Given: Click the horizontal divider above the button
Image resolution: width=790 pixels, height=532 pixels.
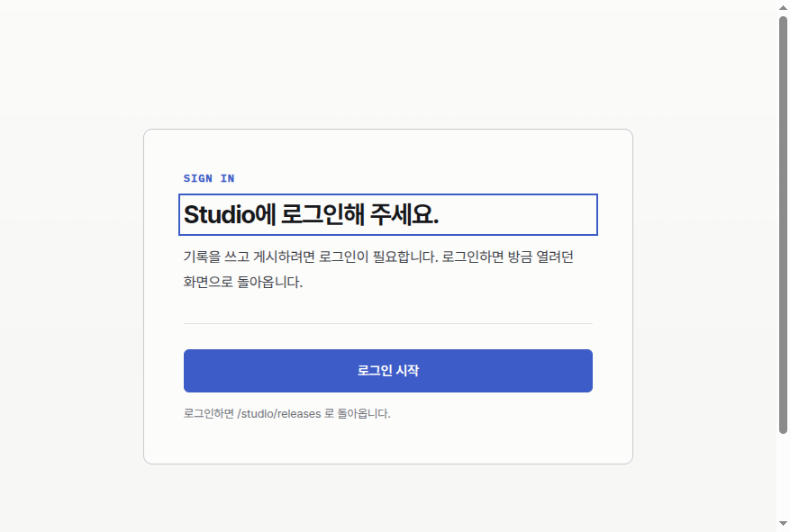Looking at the screenshot, I should point(388,324).
